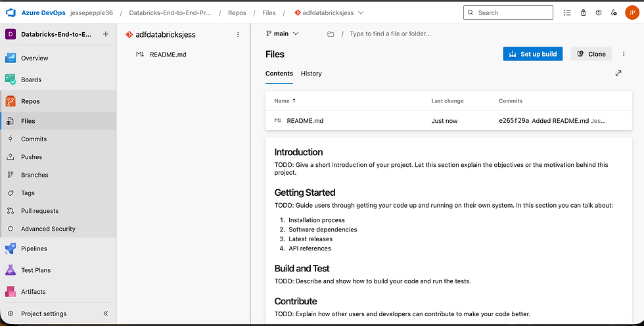Select README.md in the file tree

168,55
